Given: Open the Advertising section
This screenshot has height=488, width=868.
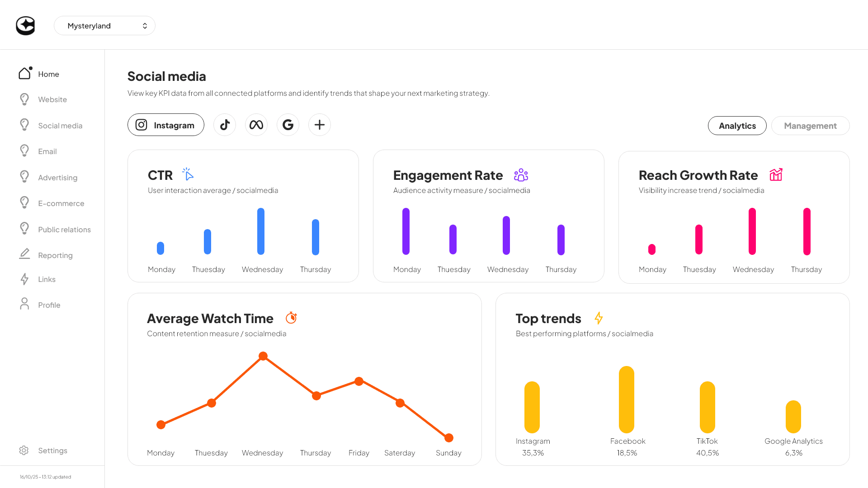Looking at the screenshot, I should [x=57, y=177].
